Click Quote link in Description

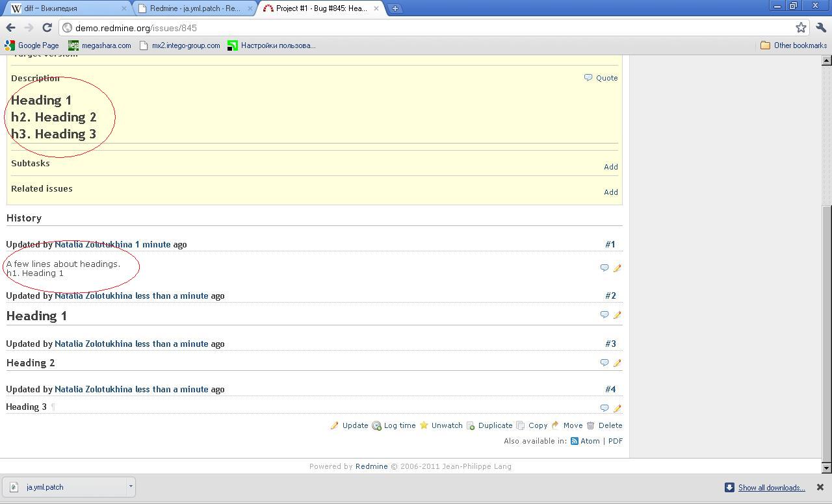pyautogui.click(x=606, y=78)
